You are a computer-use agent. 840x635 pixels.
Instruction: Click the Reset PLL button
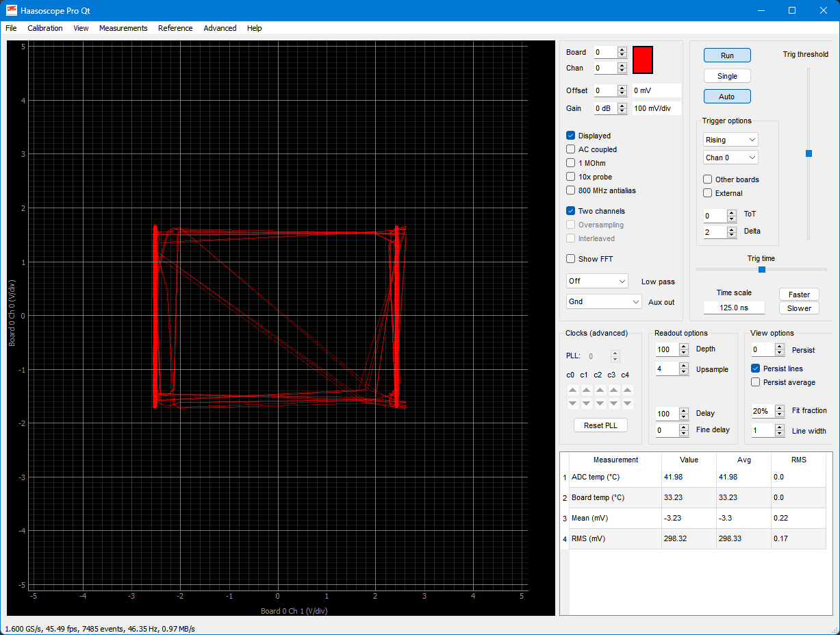(x=600, y=425)
